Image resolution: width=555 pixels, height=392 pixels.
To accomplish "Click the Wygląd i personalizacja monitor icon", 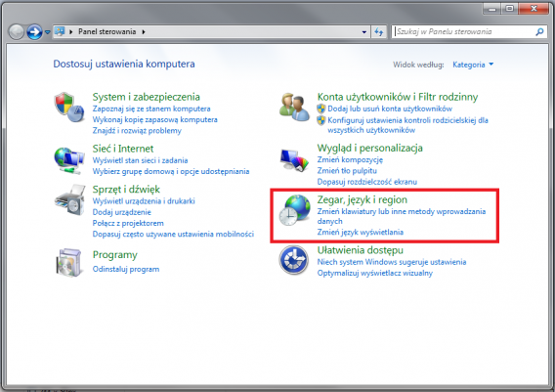I will coord(294,160).
